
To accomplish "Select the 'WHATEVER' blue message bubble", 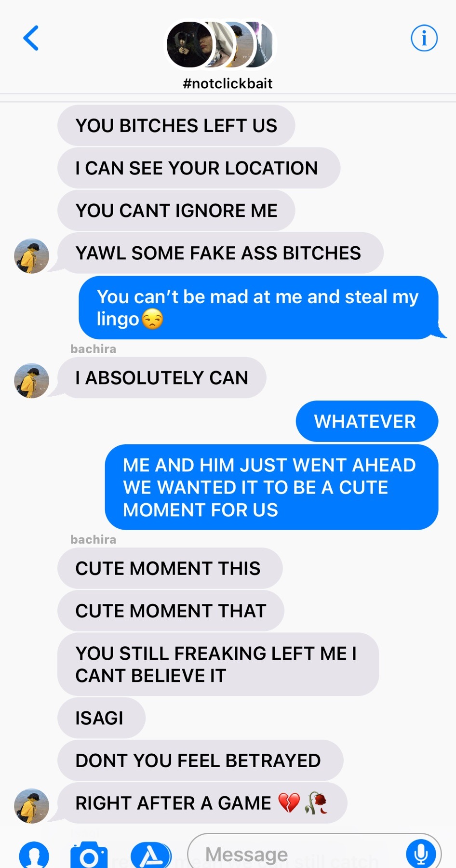I will click(367, 421).
